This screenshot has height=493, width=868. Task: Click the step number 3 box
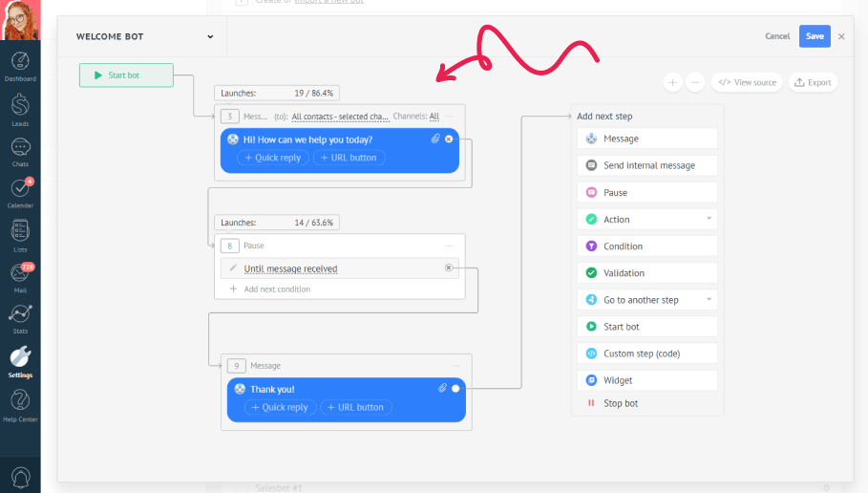click(230, 117)
